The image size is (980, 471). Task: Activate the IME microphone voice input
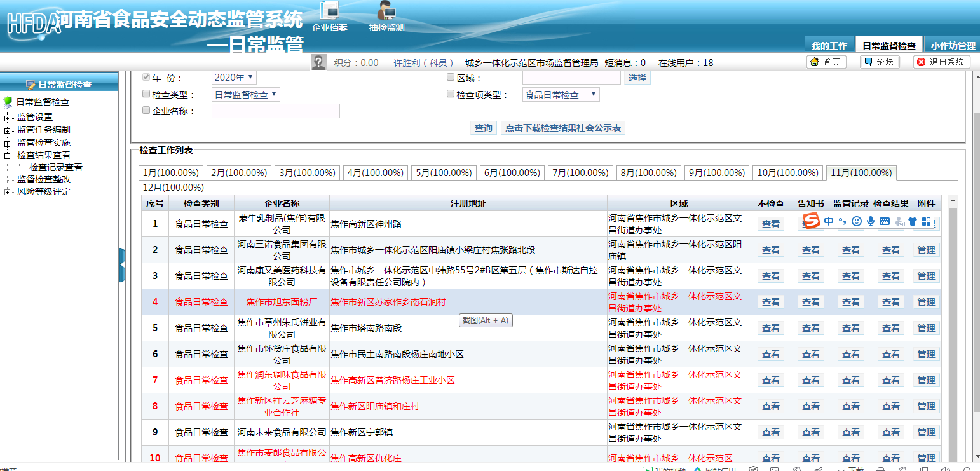tap(871, 221)
